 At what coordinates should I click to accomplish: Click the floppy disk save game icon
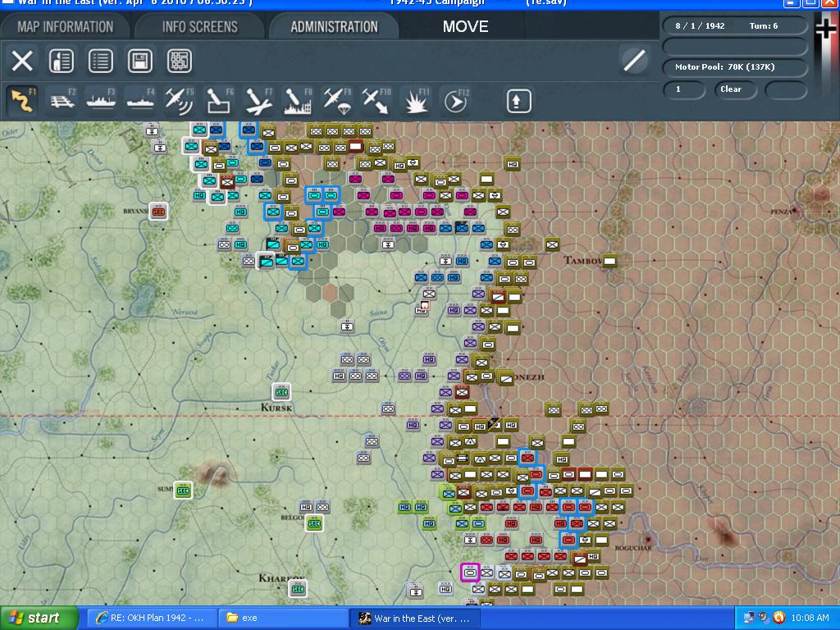tap(139, 61)
